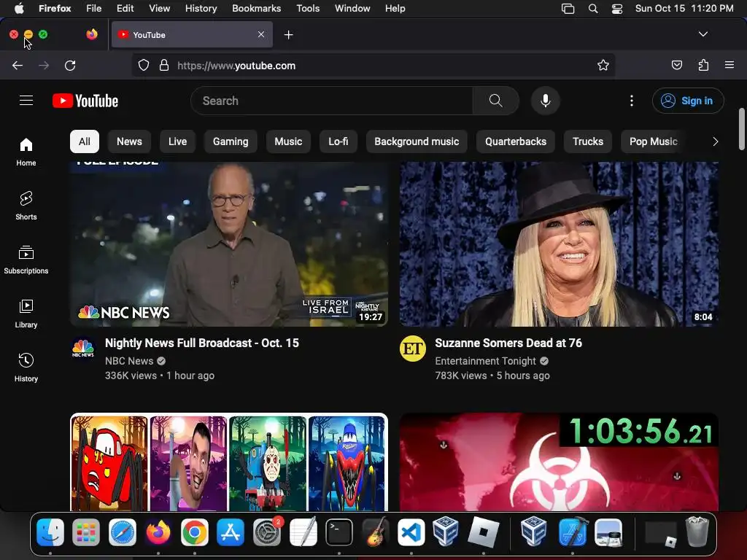747x560 pixels.
Task: Go back with the Firefox back arrow
Action: (x=18, y=65)
